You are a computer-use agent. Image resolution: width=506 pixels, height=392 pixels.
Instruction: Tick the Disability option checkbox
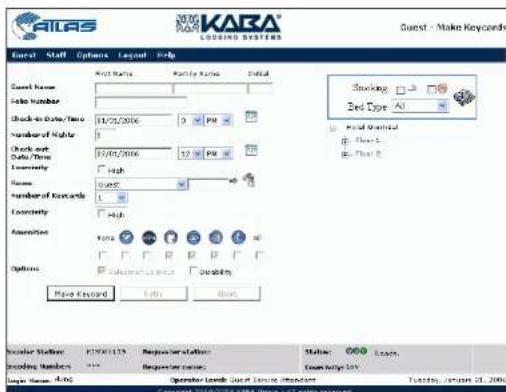[193, 270]
